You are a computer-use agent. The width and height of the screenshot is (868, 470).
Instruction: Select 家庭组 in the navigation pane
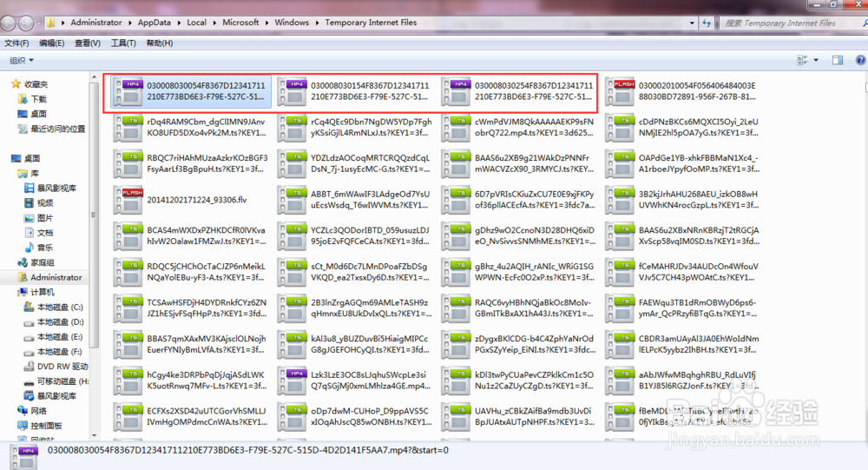(x=36, y=262)
